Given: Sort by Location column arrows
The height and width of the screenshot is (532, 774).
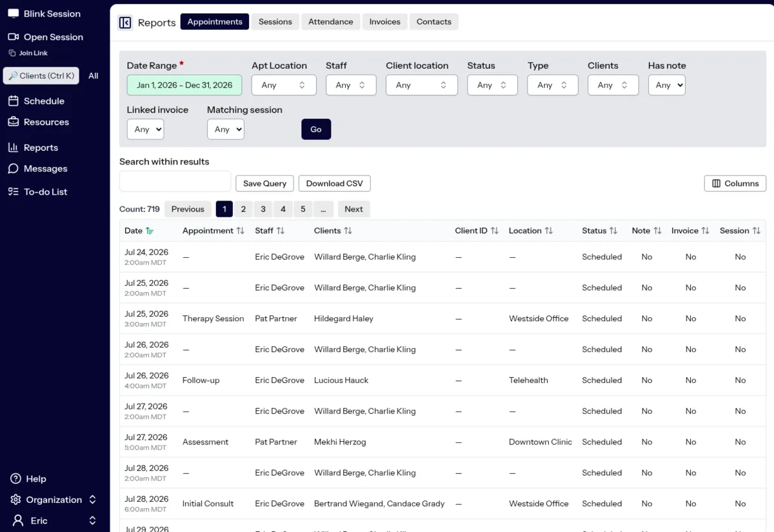Looking at the screenshot, I should pyautogui.click(x=549, y=231).
